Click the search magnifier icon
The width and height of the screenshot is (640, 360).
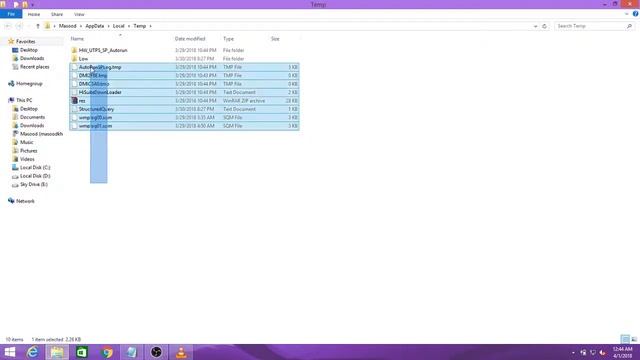pyautogui.click(x=629, y=26)
